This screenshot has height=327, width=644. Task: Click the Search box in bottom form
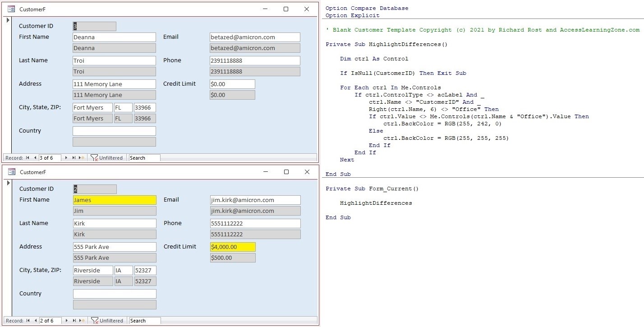click(145, 321)
